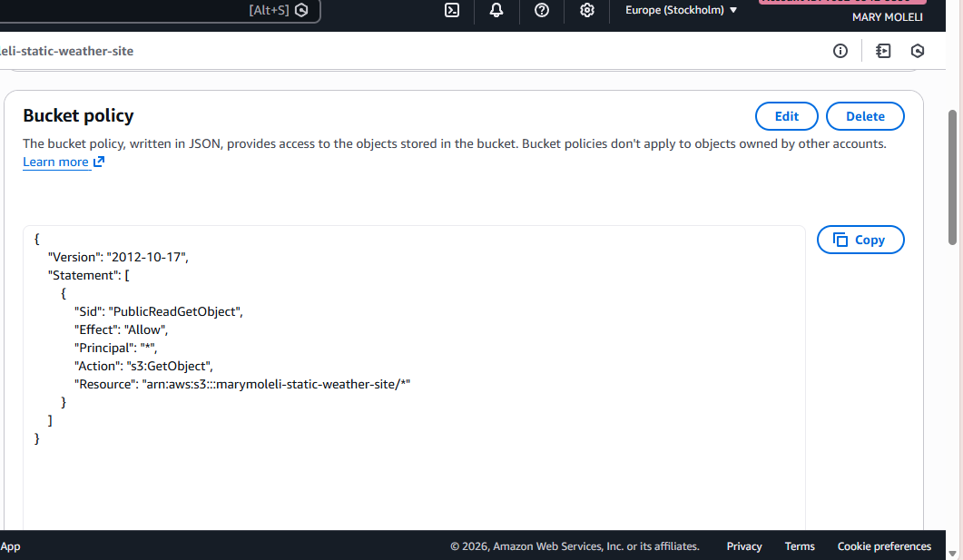Delete the bucket policy
Image resolution: width=963 pixels, height=560 pixels.
(x=865, y=116)
